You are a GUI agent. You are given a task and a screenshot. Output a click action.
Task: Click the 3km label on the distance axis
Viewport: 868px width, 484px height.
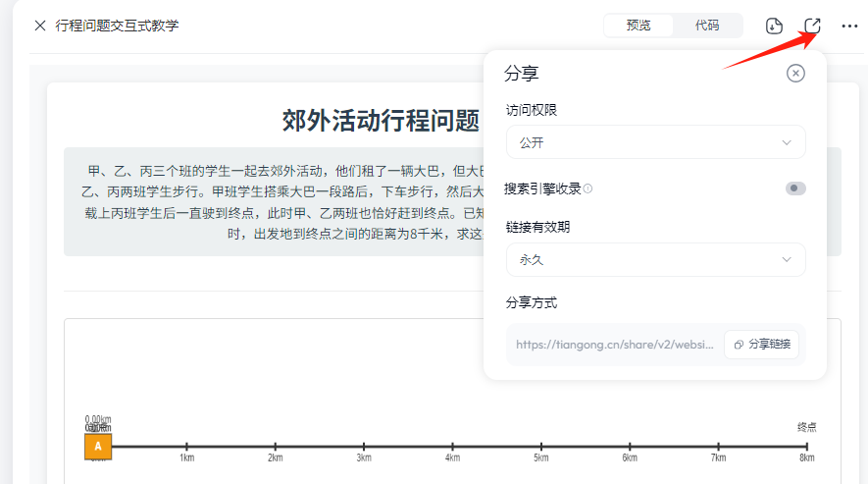click(364, 457)
